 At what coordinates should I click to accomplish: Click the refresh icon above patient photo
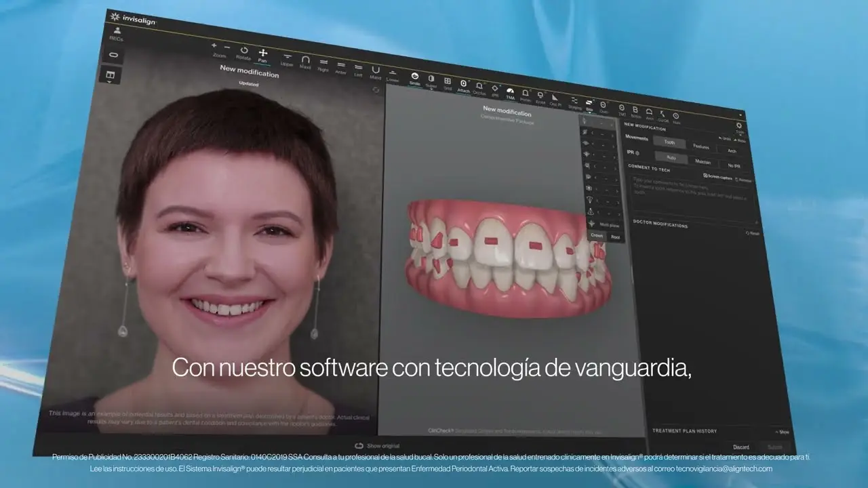[x=376, y=90]
